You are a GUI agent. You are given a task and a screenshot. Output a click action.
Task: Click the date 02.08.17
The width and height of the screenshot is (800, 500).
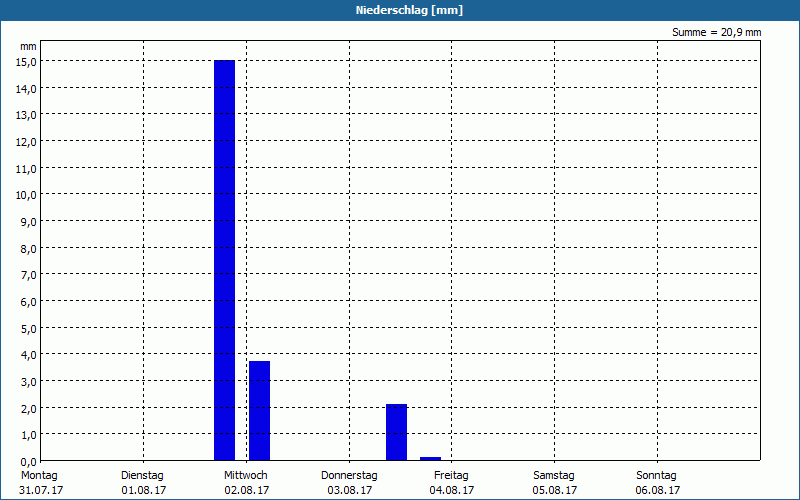tap(246, 490)
